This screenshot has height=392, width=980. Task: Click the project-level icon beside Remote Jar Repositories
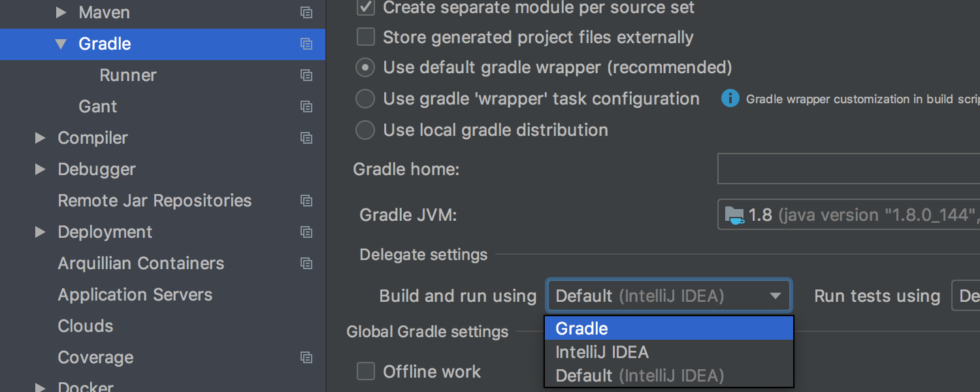coord(306,201)
